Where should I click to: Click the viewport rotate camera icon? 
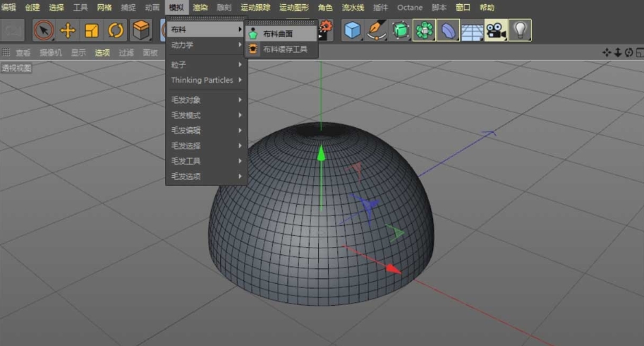[x=628, y=52]
